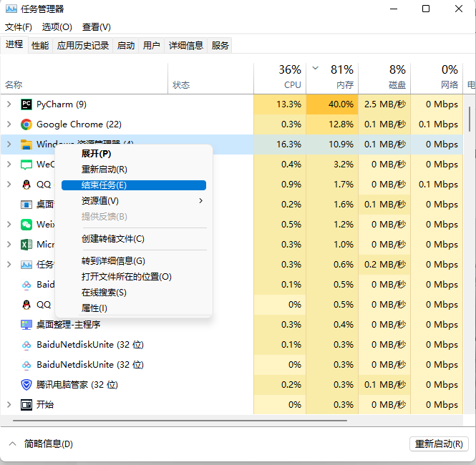476x465 pixels.
Task: Open the 资源值 submenu arrow
Action: coord(200,201)
